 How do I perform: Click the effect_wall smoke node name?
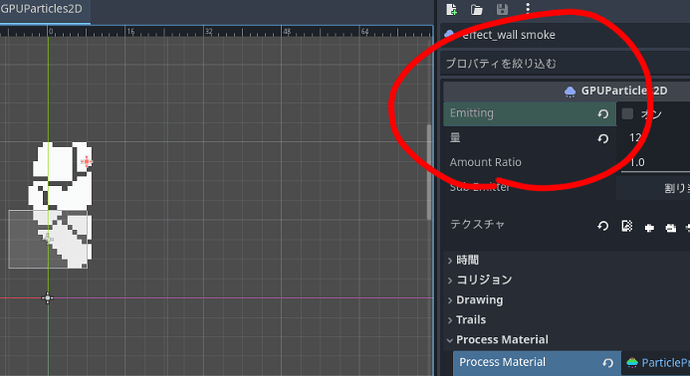coord(509,35)
